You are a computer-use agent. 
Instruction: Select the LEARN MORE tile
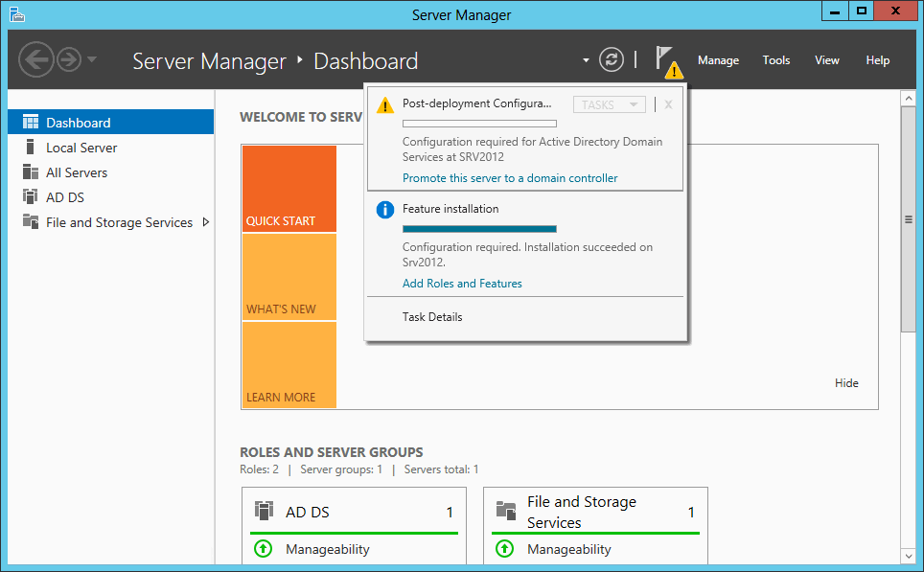289,365
